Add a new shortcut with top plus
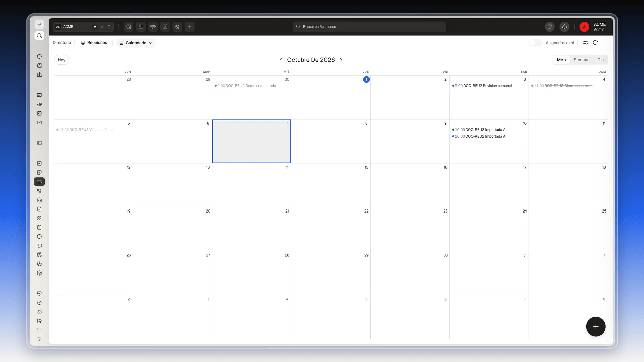This screenshot has width=644, height=362. [190, 27]
